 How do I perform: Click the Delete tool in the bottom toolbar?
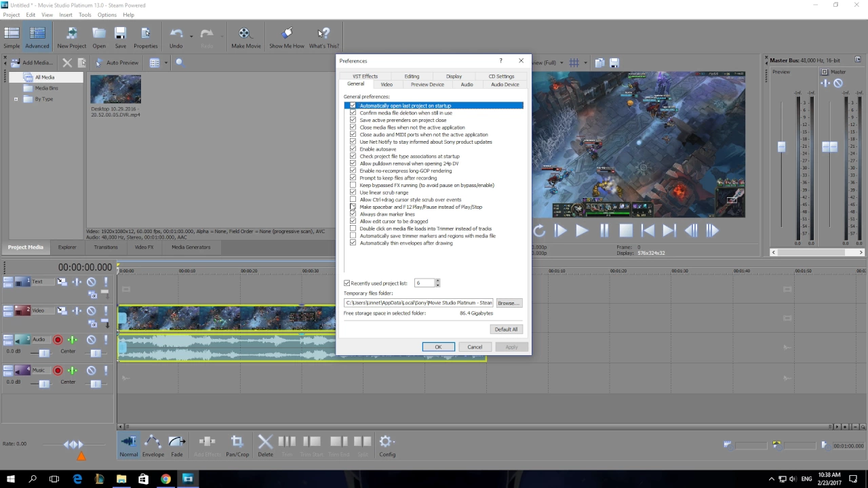265,446
